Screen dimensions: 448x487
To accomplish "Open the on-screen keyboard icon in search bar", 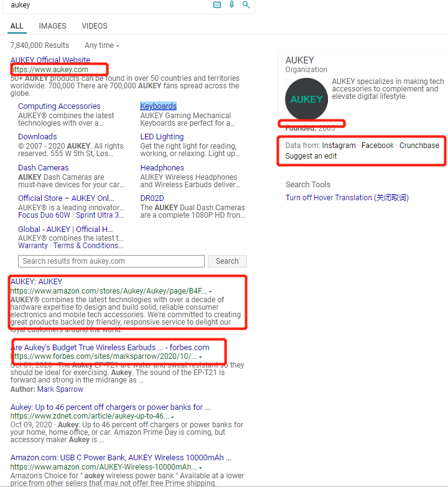I will click(x=217, y=4).
